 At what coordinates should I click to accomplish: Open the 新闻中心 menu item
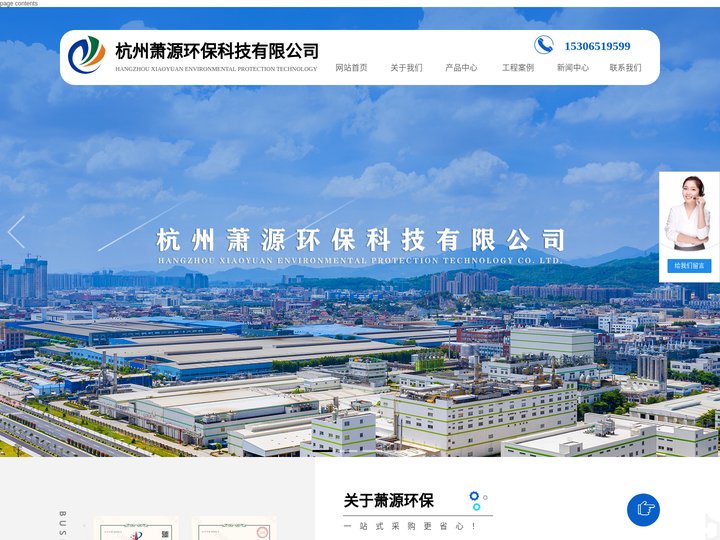[573, 68]
